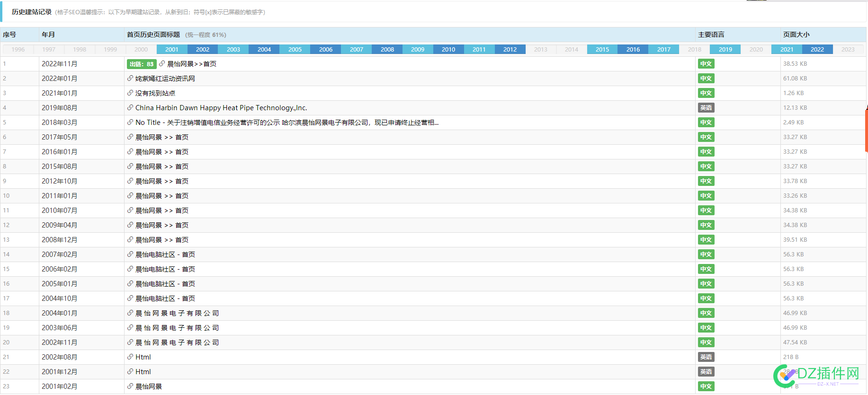Select the 2002 year tab

click(x=203, y=49)
